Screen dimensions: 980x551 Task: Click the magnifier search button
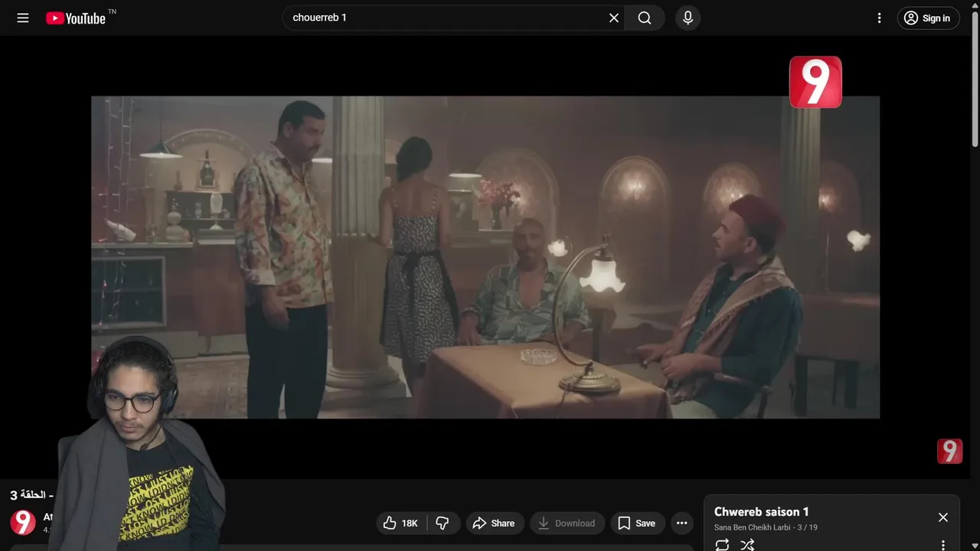click(645, 18)
